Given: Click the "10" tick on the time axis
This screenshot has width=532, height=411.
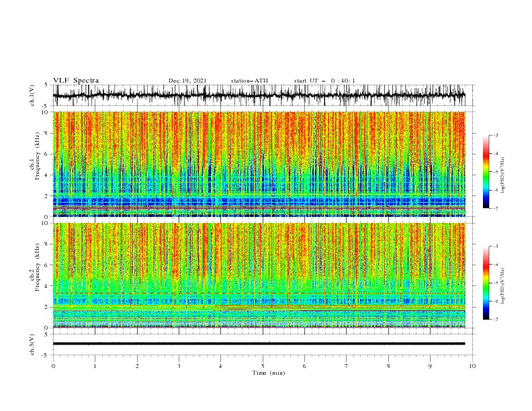Looking at the screenshot, I should [x=472, y=366].
